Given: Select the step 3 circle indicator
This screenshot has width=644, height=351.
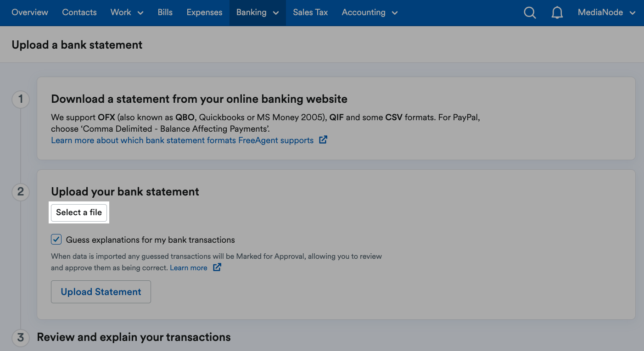Looking at the screenshot, I should [x=20, y=338].
